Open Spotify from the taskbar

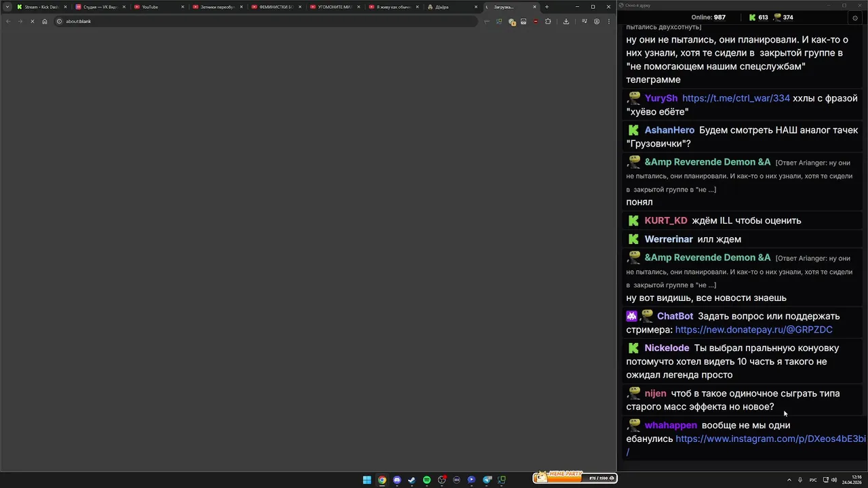(427, 480)
